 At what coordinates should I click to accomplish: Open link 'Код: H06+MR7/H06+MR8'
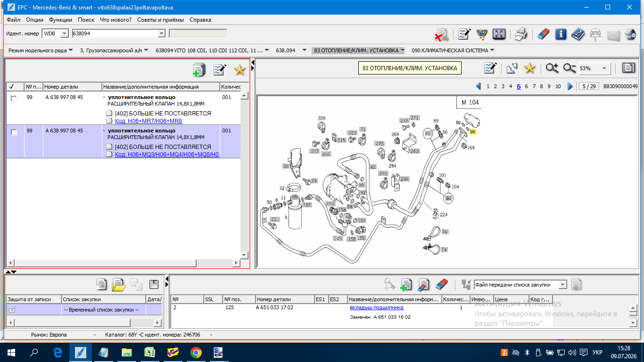149,121
